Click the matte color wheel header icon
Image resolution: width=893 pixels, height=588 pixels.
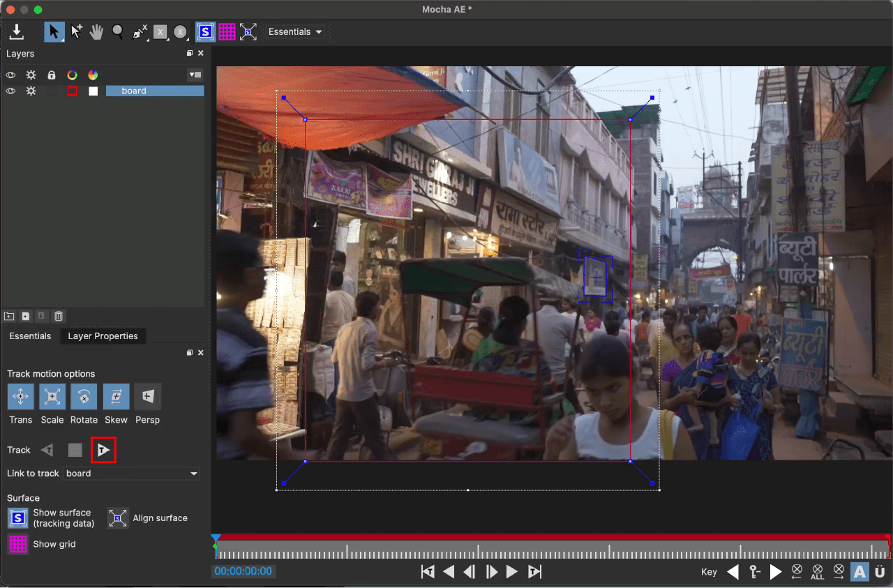click(93, 75)
